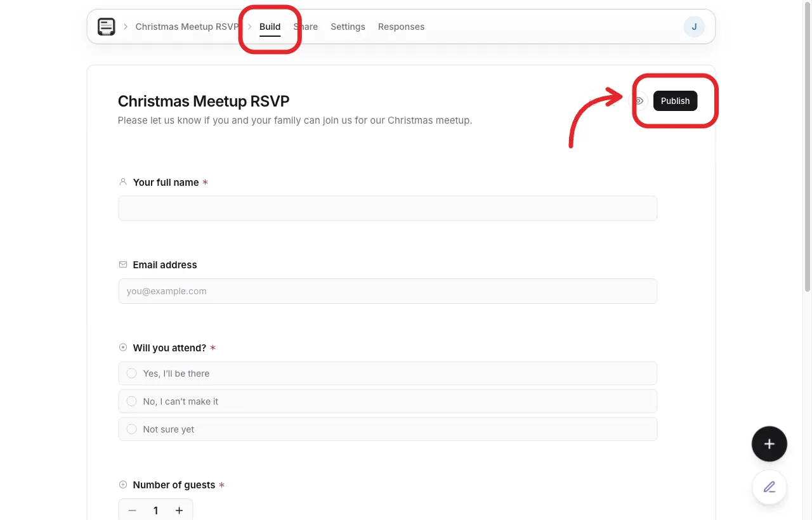Select the Not sure yet radio button

pos(132,429)
